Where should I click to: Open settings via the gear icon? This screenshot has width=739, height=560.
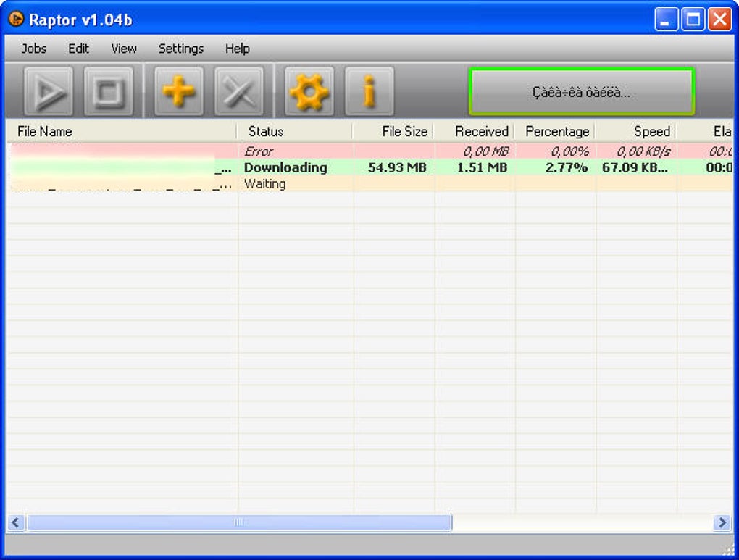tap(309, 91)
